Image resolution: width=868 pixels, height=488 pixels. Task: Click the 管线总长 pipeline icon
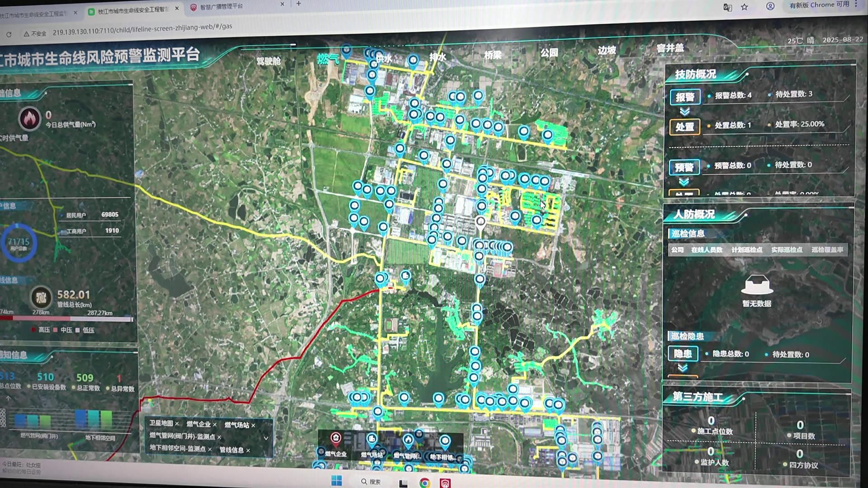[x=41, y=298]
